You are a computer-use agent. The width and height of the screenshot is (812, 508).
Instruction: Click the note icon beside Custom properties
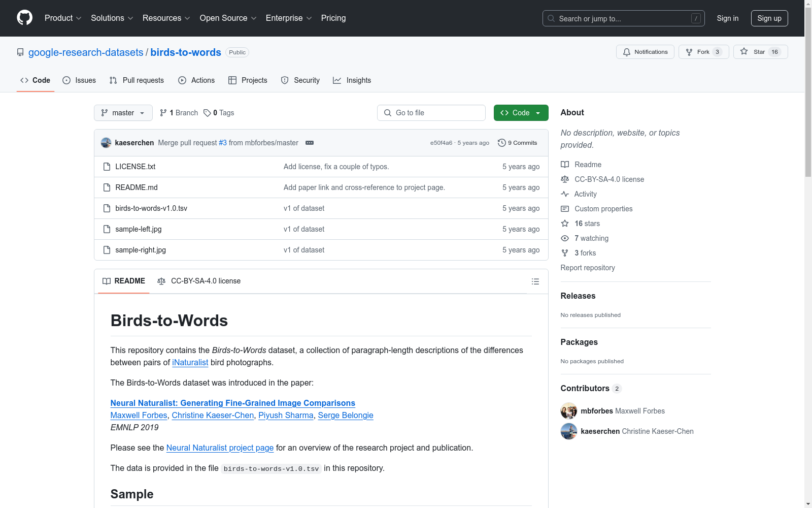tap(565, 209)
